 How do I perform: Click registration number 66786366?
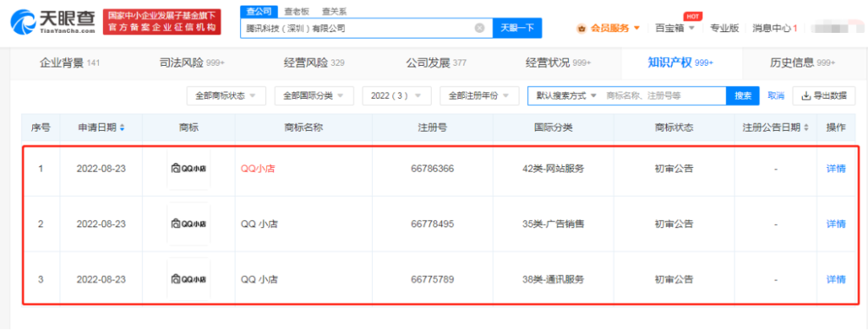(x=432, y=169)
